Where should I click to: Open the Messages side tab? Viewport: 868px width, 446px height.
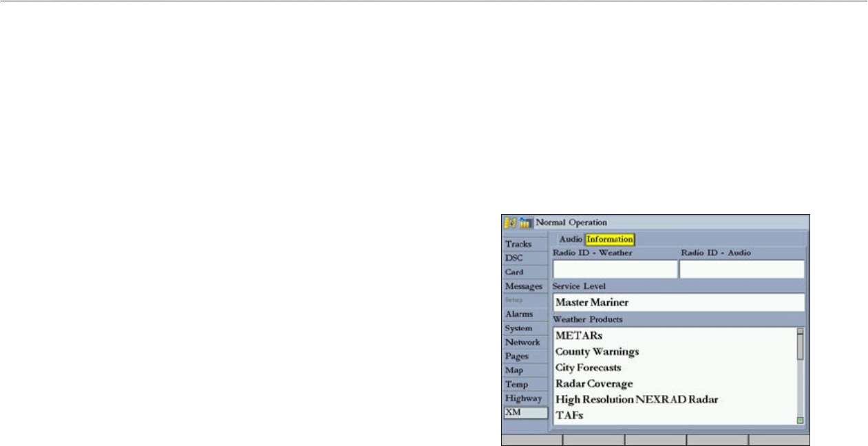[525, 286]
